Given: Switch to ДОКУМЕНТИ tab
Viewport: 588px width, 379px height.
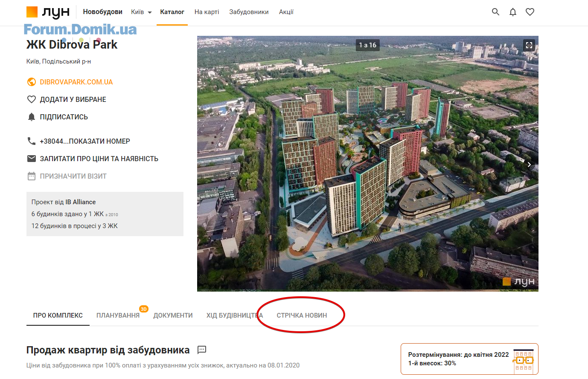Looking at the screenshot, I should click(173, 315).
